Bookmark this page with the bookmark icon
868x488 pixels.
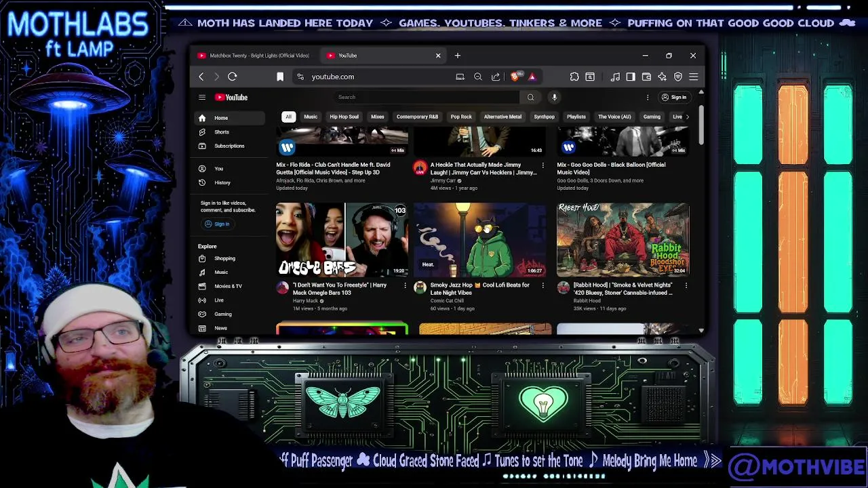tap(280, 77)
